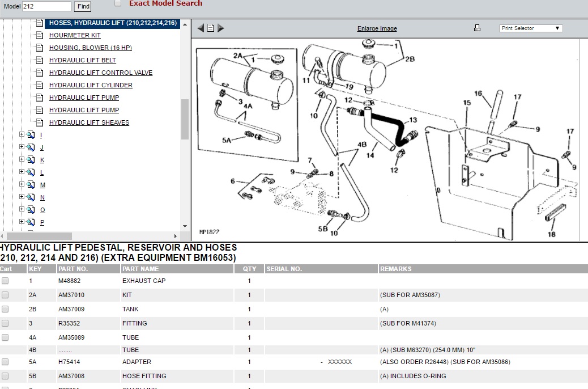Open the HOURMETER KIT link
This screenshot has width=588, height=389.
pyautogui.click(x=75, y=35)
